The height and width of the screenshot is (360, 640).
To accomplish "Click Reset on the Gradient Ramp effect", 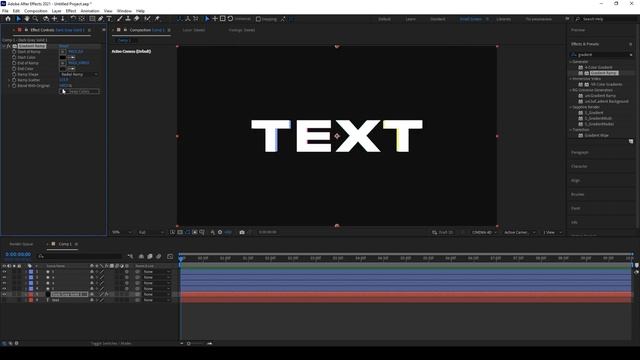I will 64,46.
